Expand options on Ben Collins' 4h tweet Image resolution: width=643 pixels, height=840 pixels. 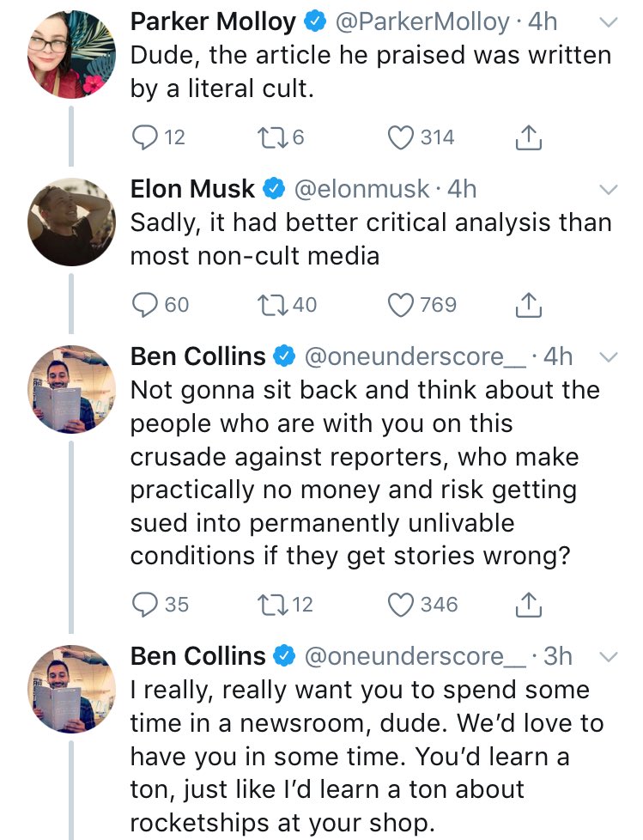(x=608, y=356)
